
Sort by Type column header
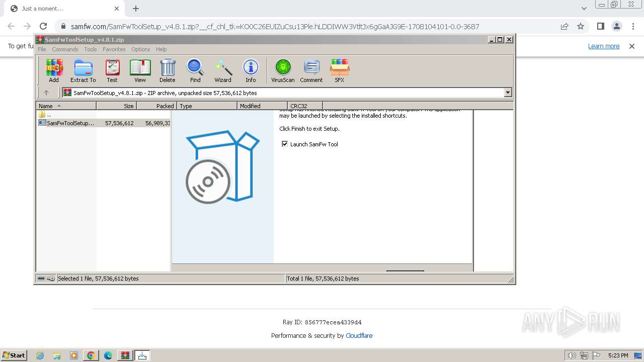point(207,106)
